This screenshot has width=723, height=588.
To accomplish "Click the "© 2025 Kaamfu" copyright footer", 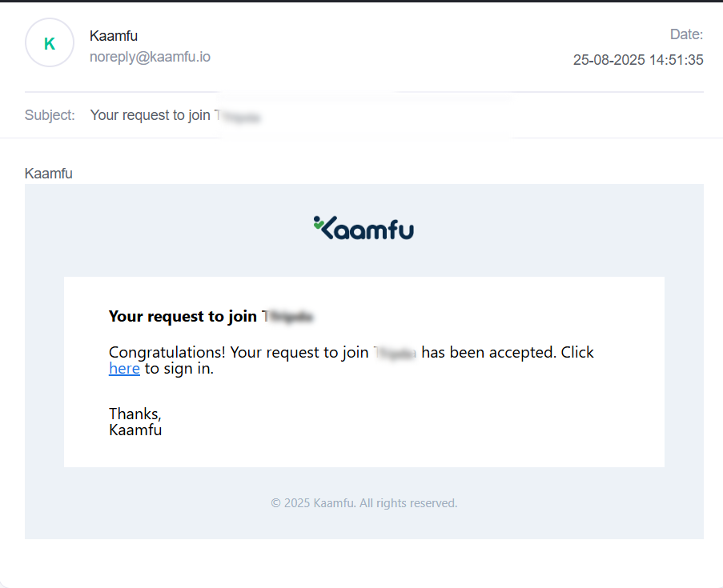I will point(364,503).
